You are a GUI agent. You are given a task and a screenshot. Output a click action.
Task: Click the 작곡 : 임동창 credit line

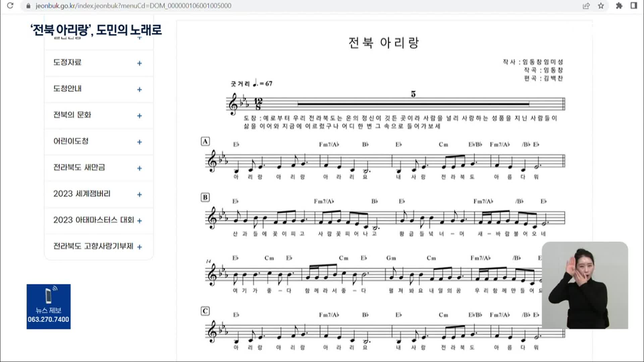click(x=543, y=70)
